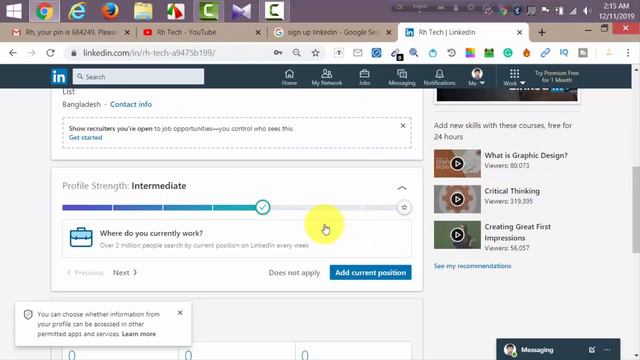
Task: Open the Windows Start menu
Action: coord(13,11)
